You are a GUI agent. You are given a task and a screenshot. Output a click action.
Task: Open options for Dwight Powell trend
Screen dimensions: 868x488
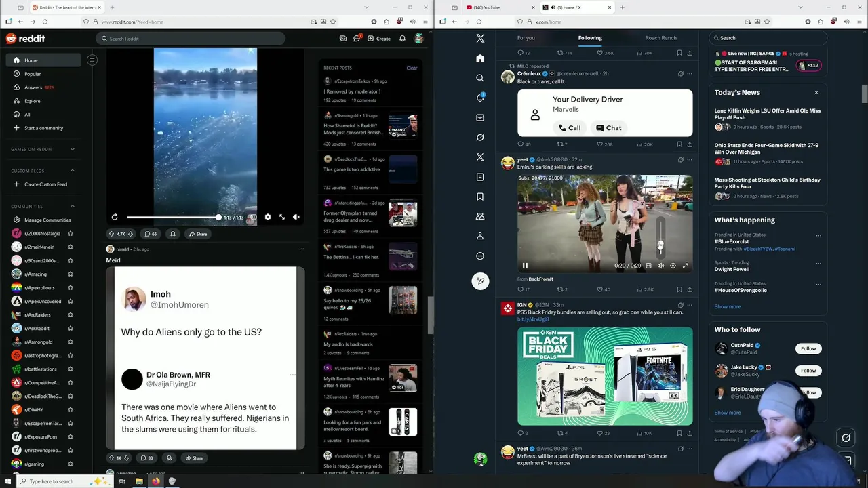pyautogui.click(x=818, y=262)
